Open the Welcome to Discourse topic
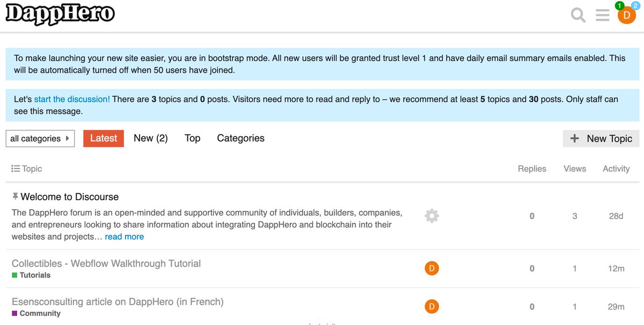The height and width of the screenshot is (325, 644). (x=70, y=197)
